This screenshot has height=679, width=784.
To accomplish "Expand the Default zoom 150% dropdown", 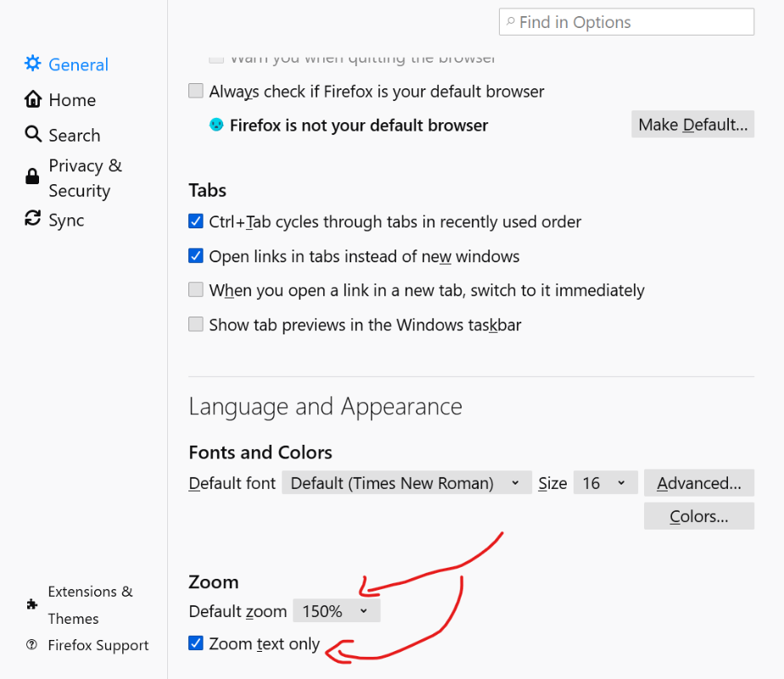I will [336, 610].
